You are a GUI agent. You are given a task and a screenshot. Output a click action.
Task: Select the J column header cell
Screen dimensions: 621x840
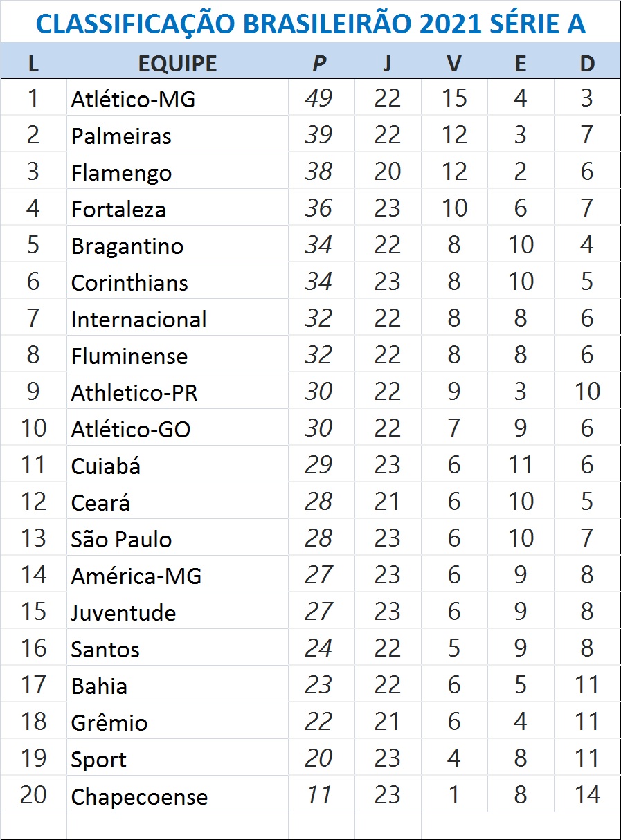387,64
